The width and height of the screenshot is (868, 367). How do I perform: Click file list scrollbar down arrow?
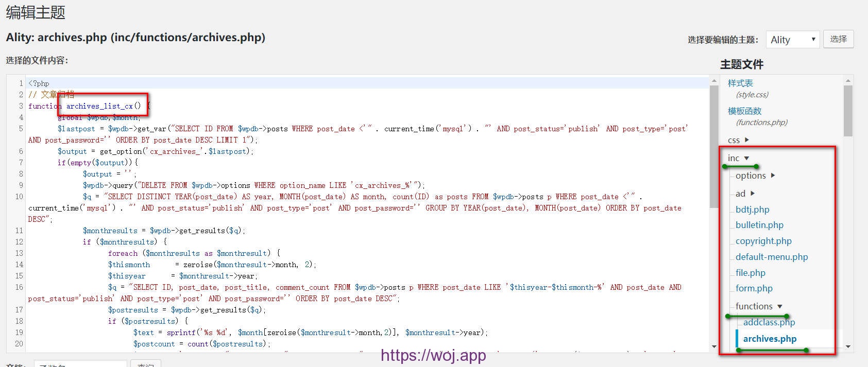click(x=848, y=347)
